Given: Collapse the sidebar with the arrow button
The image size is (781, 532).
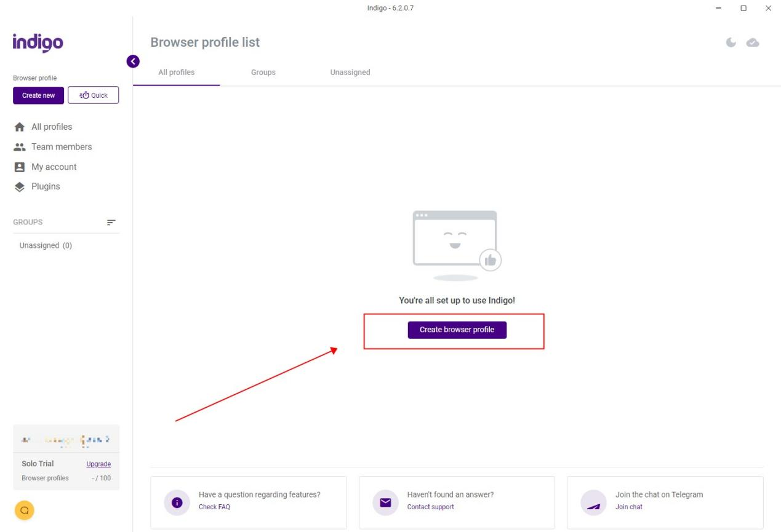Looking at the screenshot, I should (x=132, y=61).
